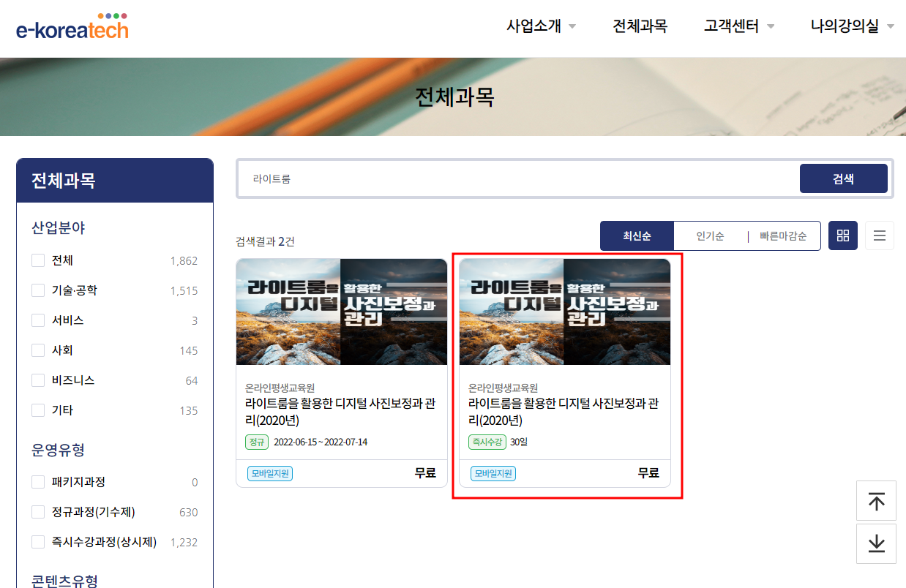
Task: Check the 사회 filter checkbox
Action: [37, 350]
